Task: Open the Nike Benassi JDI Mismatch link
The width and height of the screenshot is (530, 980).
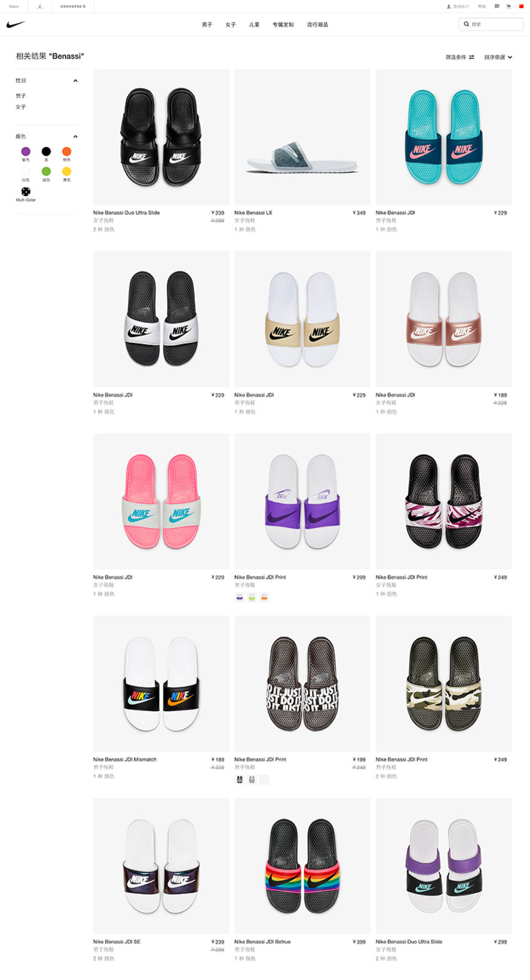Action: (125, 759)
